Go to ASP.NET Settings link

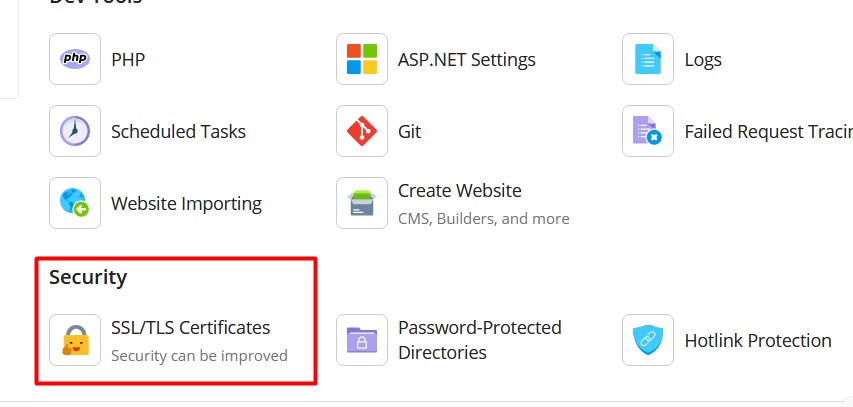(466, 59)
